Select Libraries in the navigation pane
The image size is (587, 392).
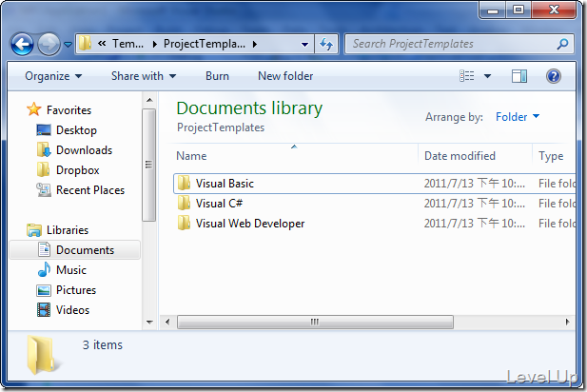pyautogui.click(x=68, y=230)
